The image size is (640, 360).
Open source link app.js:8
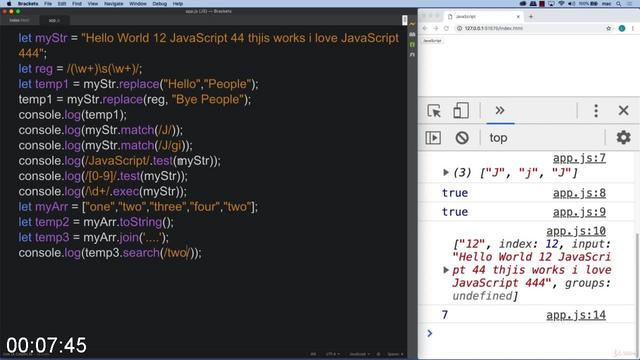click(x=579, y=193)
